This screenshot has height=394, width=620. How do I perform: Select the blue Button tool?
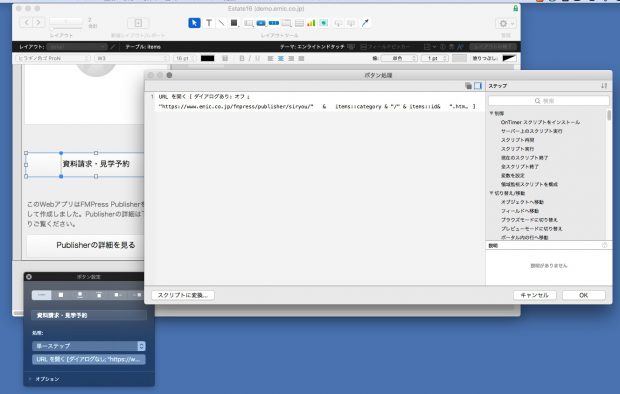click(261, 23)
